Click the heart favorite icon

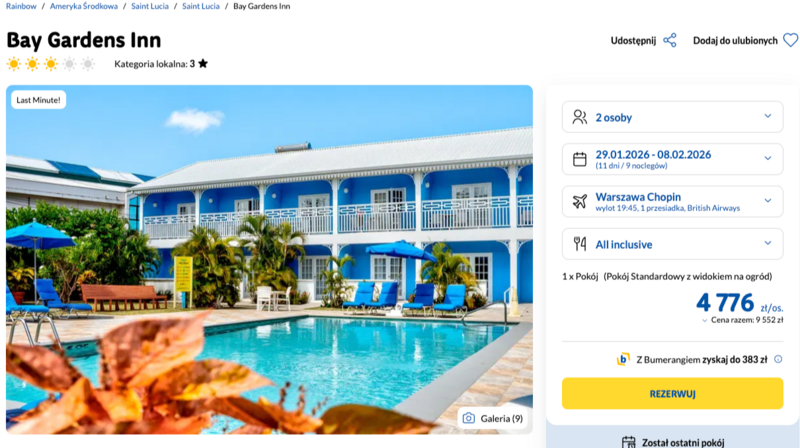(790, 41)
